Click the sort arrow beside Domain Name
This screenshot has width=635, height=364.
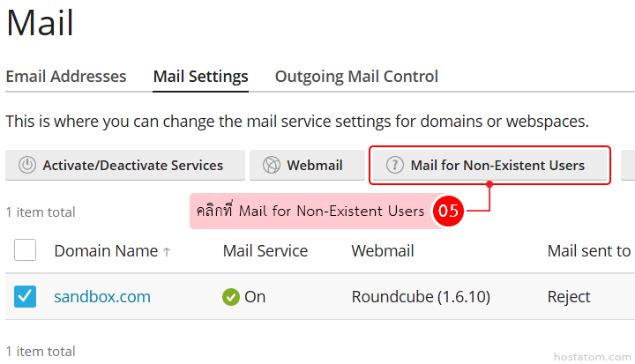pos(167,252)
